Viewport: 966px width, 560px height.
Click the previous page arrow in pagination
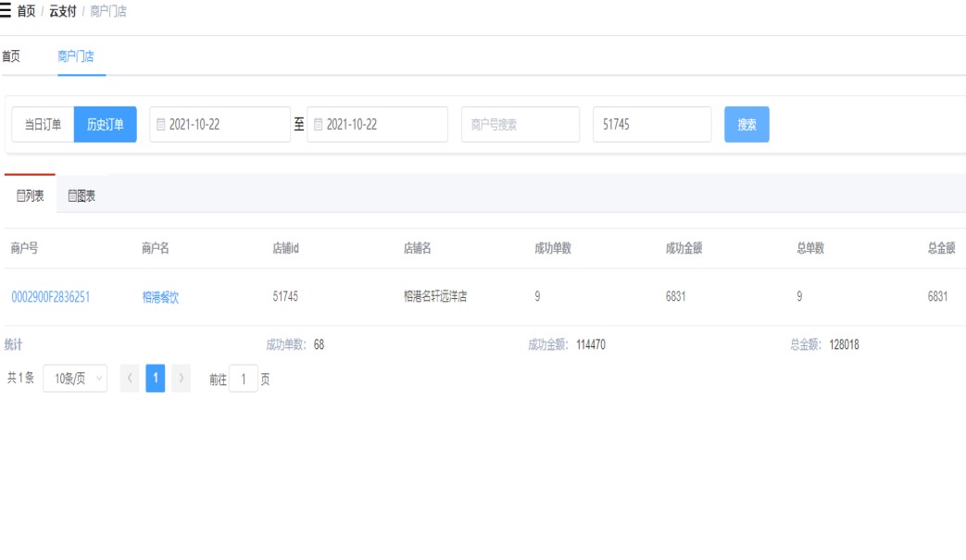(130, 379)
